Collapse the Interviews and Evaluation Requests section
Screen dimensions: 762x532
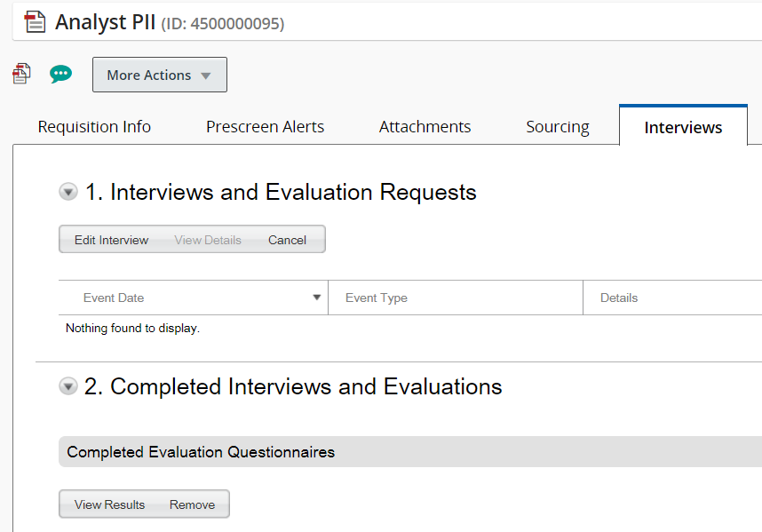(68, 192)
